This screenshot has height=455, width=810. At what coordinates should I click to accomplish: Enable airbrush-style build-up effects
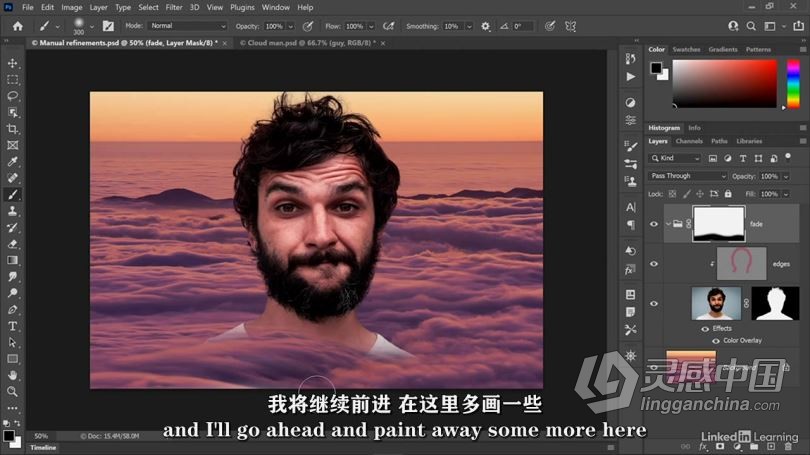tap(388, 26)
